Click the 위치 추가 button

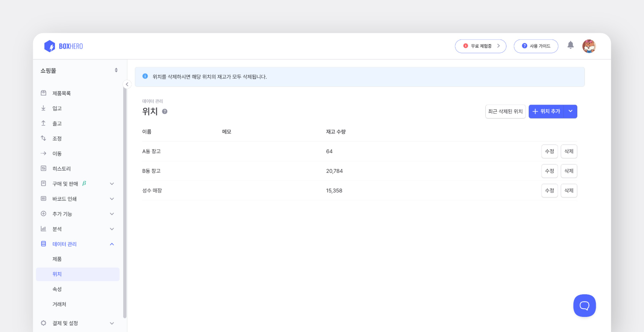546,111
